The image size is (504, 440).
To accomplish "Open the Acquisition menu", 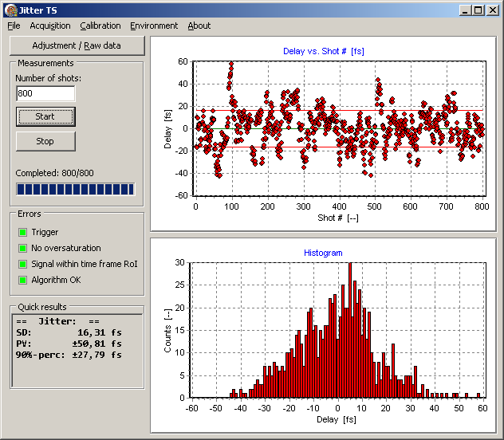I will point(50,26).
